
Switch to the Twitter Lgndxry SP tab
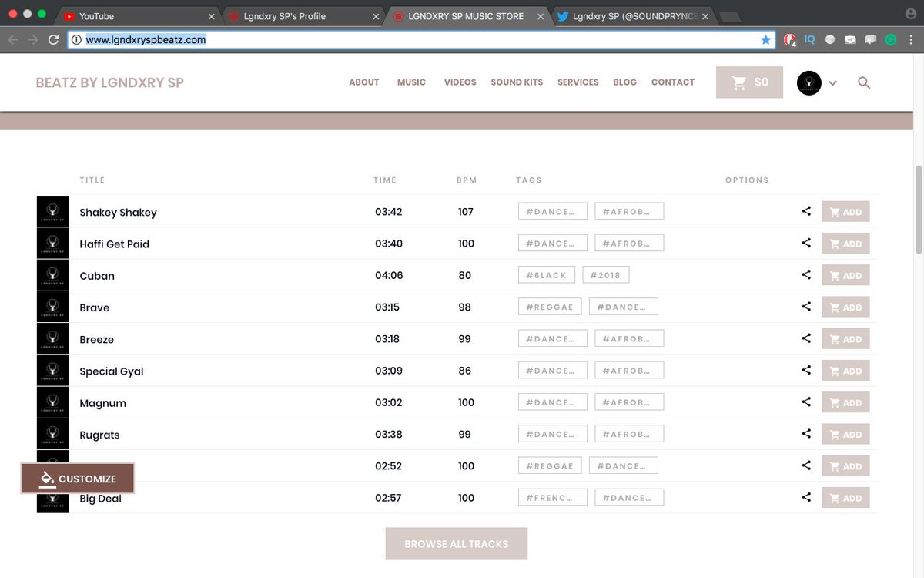coord(634,16)
